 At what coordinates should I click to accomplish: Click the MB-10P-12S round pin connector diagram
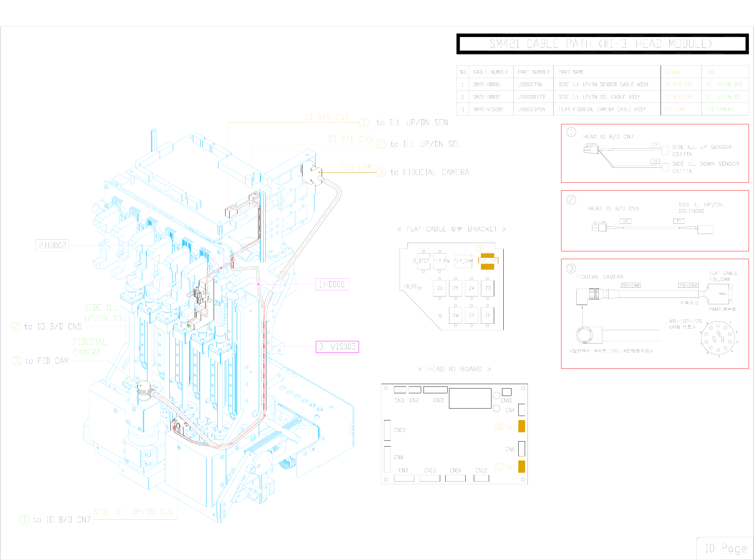(x=718, y=337)
